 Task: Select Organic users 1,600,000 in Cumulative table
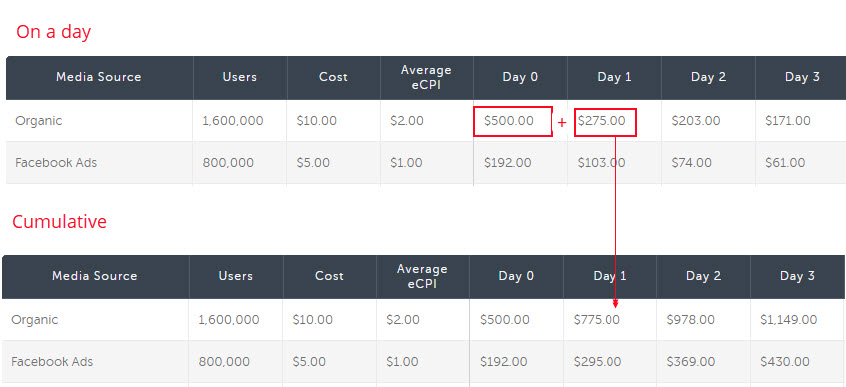[x=229, y=320]
